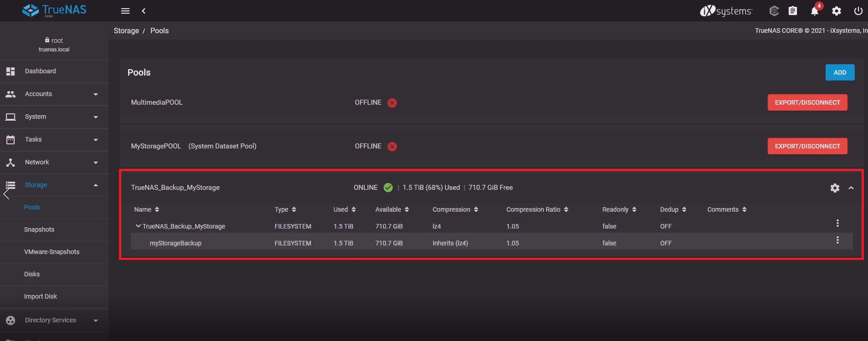Expand the Network menu arrow
The image size is (868, 341).
[96, 163]
